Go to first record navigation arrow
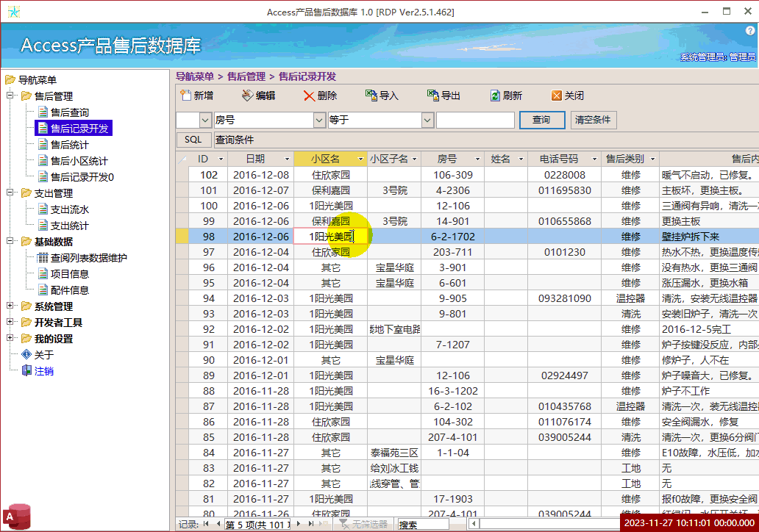The width and height of the screenshot is (759, 532). point(206,524)
